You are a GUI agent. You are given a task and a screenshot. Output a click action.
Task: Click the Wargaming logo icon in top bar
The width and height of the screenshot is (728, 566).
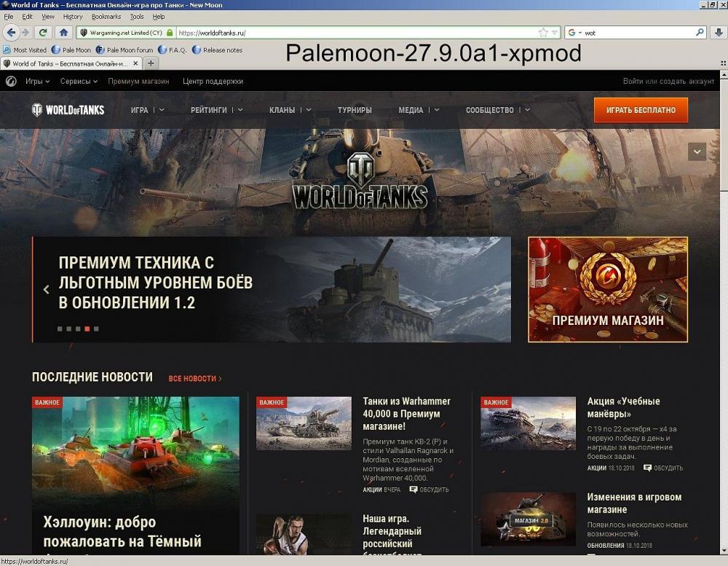coord(11,82)
